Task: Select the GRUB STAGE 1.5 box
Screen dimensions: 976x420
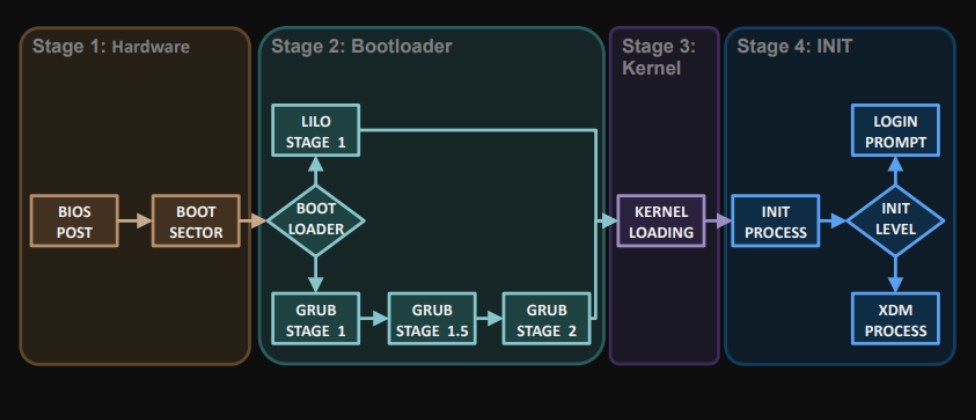Action: tap(432, 319)
